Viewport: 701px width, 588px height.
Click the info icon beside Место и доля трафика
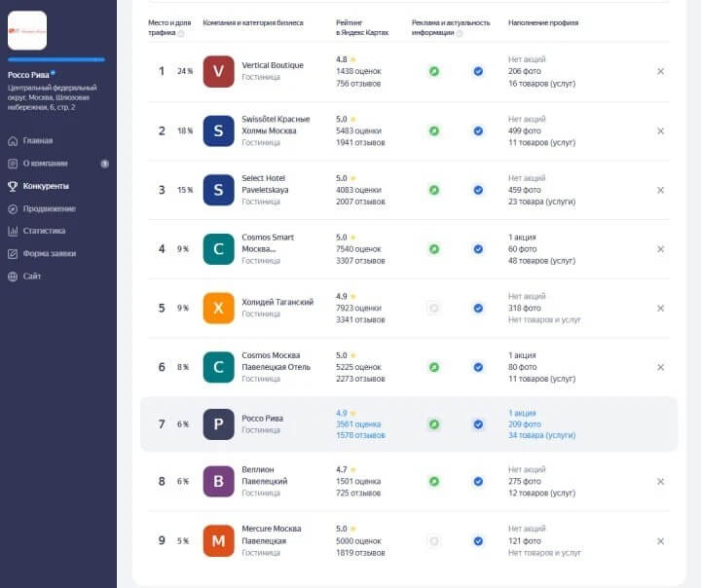181,33
